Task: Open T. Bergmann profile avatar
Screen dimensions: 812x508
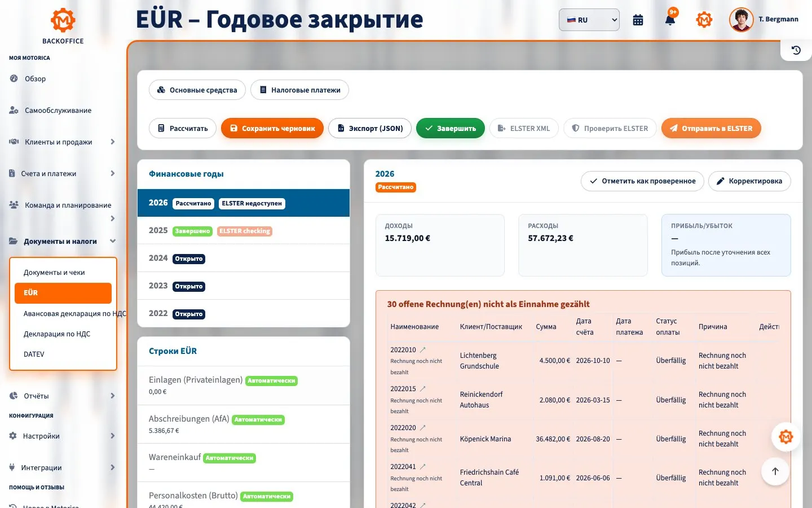Action: click(x=741, y=20)
